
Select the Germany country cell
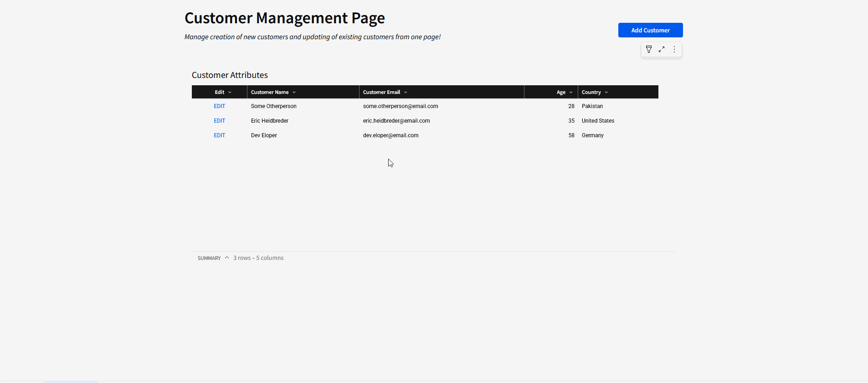pos(592,135)
